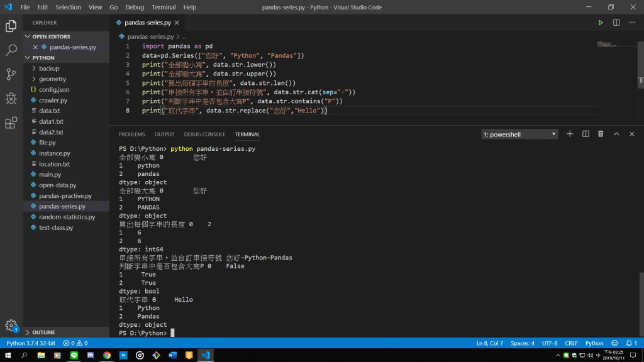
Task: Change language mode Python in status bar
Action: tap(594, 343)
